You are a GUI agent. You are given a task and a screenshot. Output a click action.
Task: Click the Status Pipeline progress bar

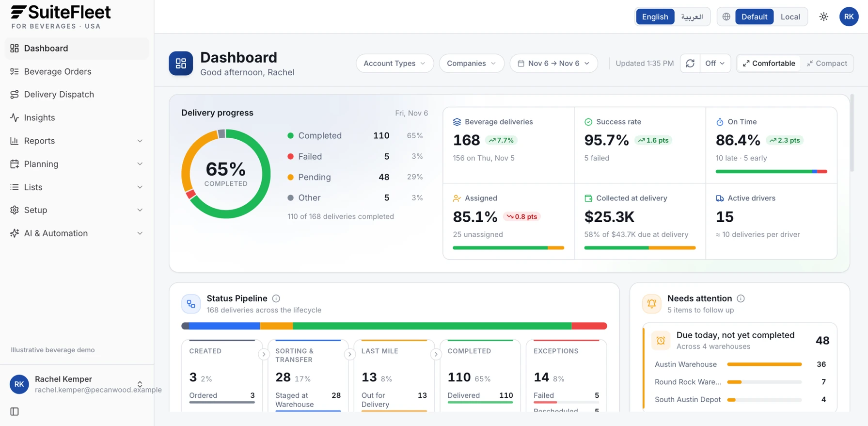click(394, 326)
